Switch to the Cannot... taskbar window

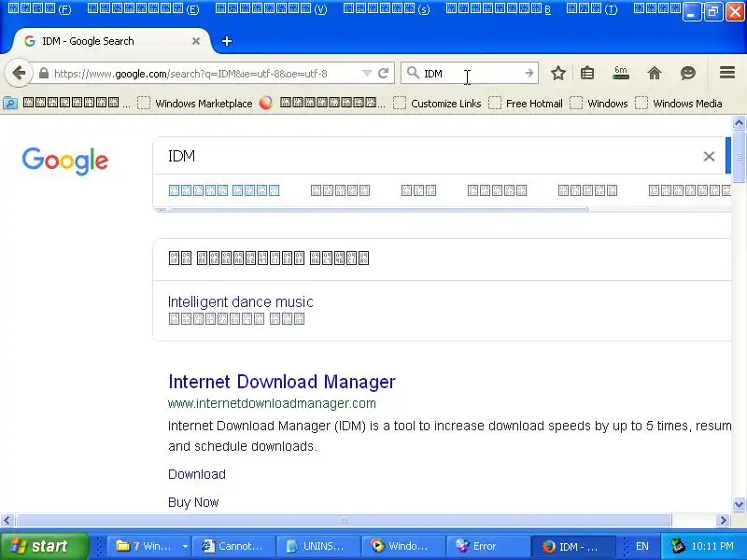tap(233, 546)
